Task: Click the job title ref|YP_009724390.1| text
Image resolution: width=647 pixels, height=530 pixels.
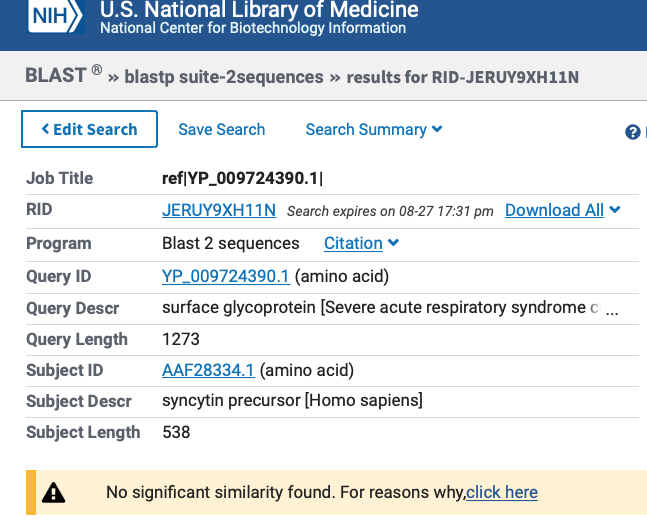Action: pos(243,178)
